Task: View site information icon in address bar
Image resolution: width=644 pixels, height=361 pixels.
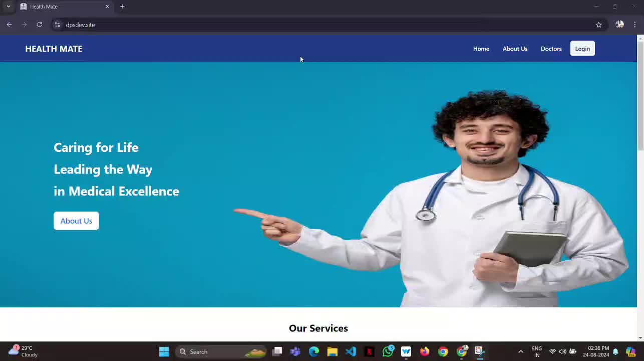Action: pos(57,25)
